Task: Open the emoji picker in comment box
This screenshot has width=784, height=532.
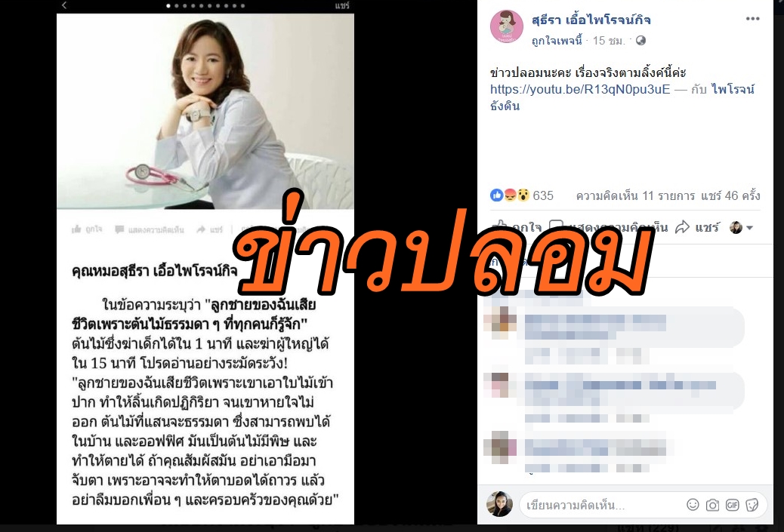Action: (x=693, y=505)
